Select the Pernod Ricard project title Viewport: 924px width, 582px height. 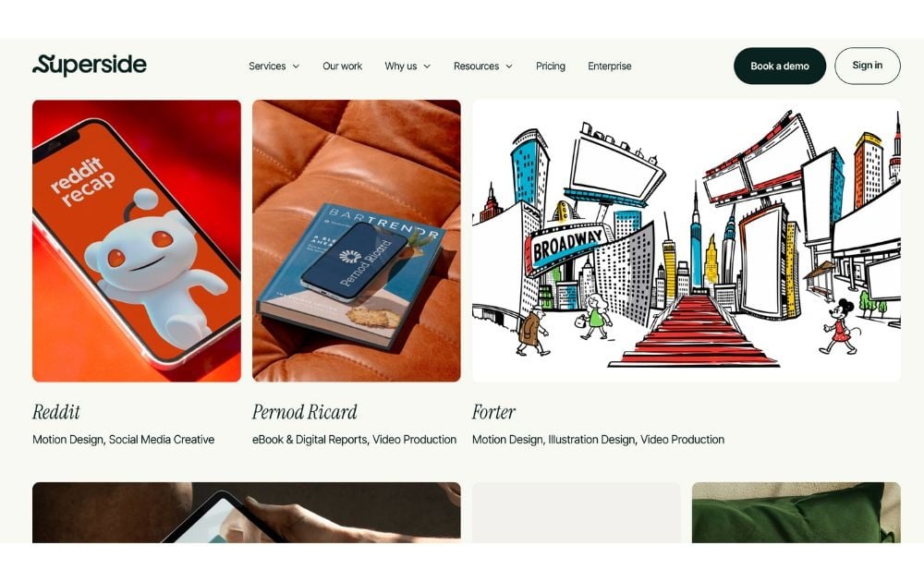click(305, 412)
